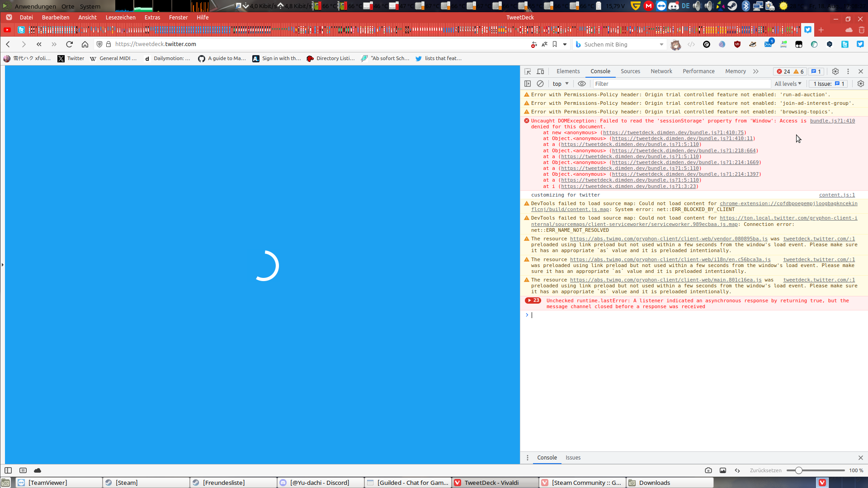868x488 pixels.
Task: Open DevTools settings gear
Action: (835, 71)
